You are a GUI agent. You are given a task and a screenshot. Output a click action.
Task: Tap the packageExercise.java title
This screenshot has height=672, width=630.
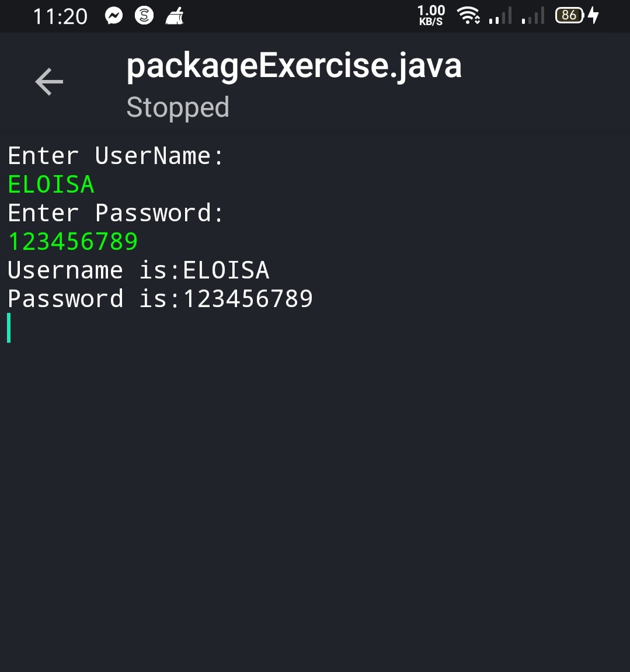click(294, 67)
